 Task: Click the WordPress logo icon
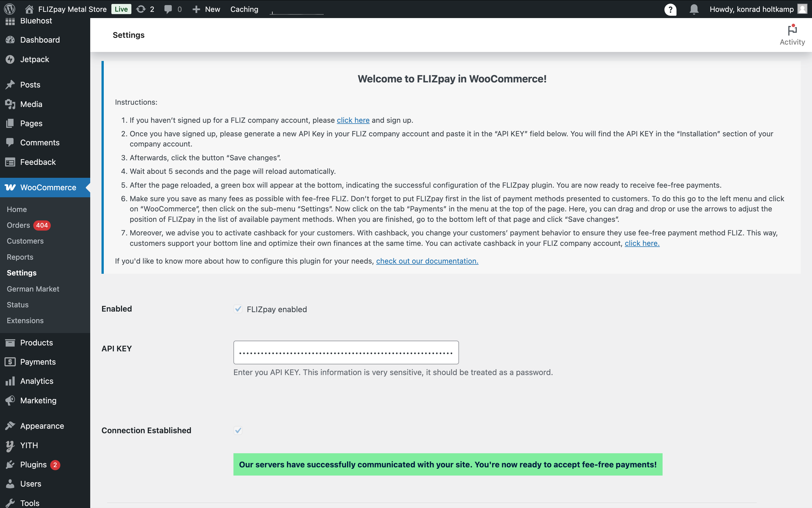tap(10, 9)
